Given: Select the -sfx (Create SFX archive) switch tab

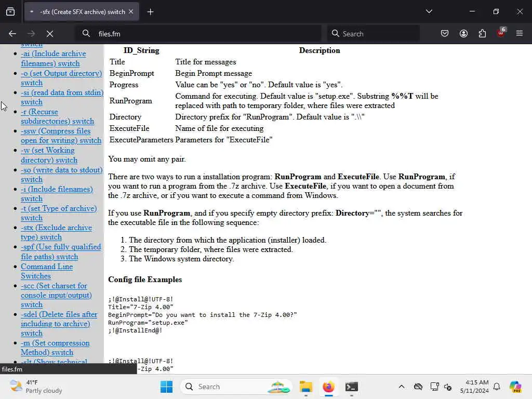Looking at the screenshot, I should (x=82, y=12).
